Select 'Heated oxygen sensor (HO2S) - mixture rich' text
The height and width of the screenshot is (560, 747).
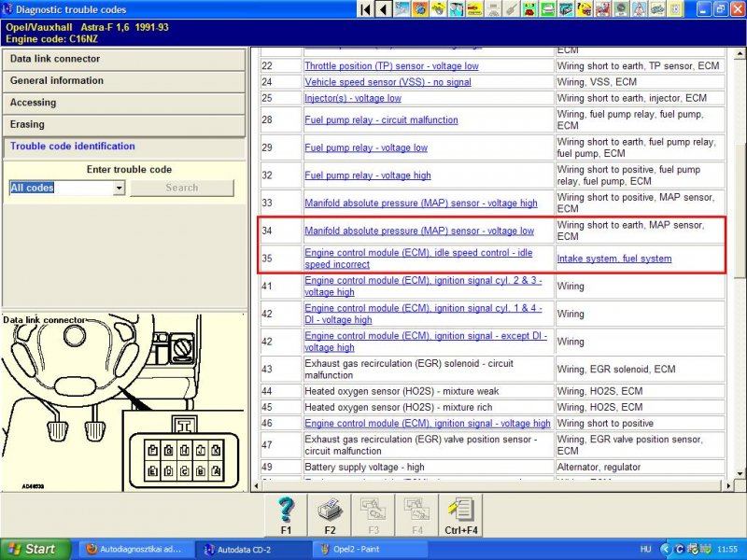[399, 407]
